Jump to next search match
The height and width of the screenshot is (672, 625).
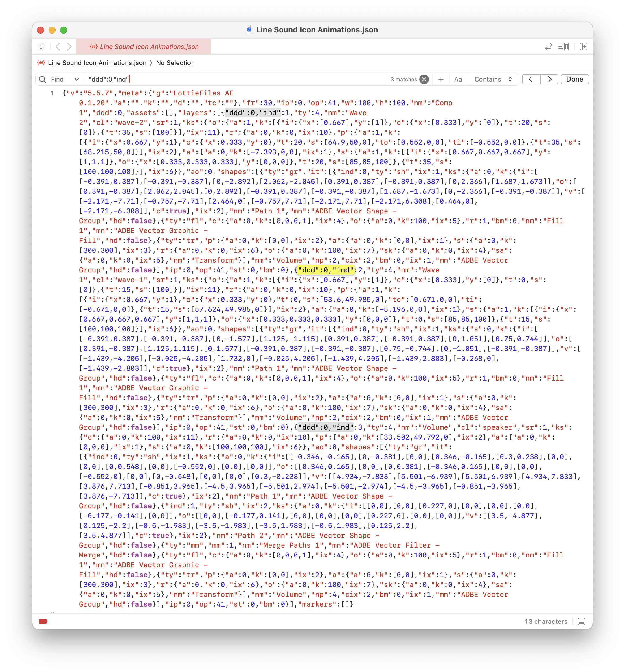pos(549,80)
